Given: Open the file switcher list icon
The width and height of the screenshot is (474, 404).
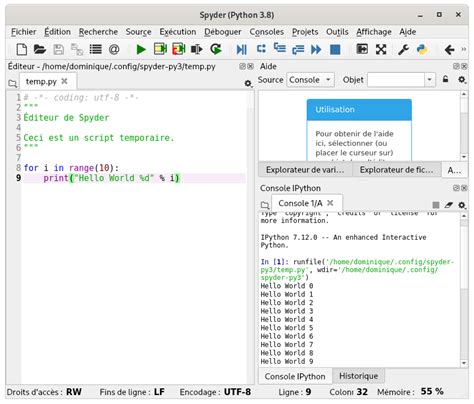Looking at the screenshot, I should pos(96,50).
